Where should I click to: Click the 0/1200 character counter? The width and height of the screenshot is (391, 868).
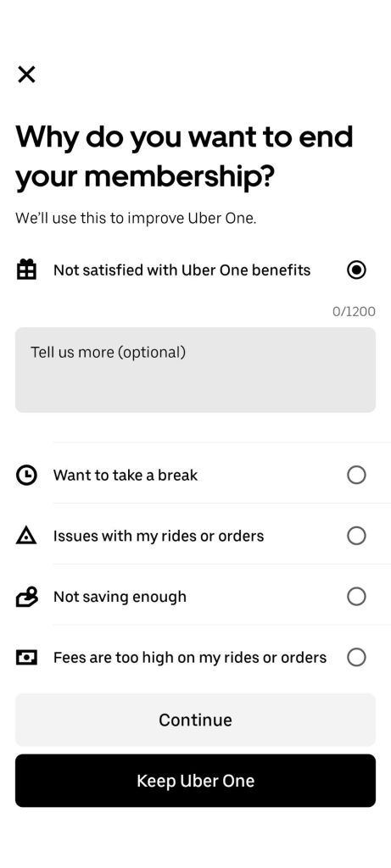(354, 312)
